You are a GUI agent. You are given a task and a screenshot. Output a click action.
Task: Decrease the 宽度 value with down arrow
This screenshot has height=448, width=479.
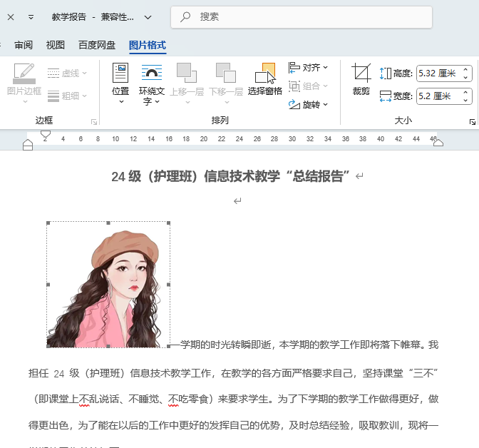(x=465, y=101)
